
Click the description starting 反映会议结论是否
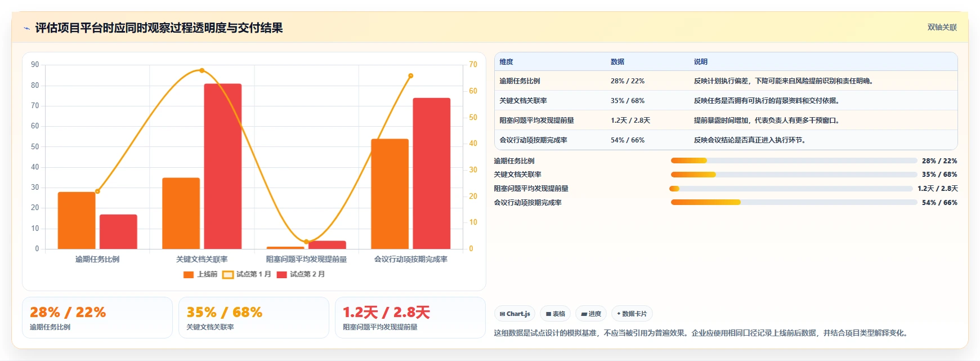point(751,140)
